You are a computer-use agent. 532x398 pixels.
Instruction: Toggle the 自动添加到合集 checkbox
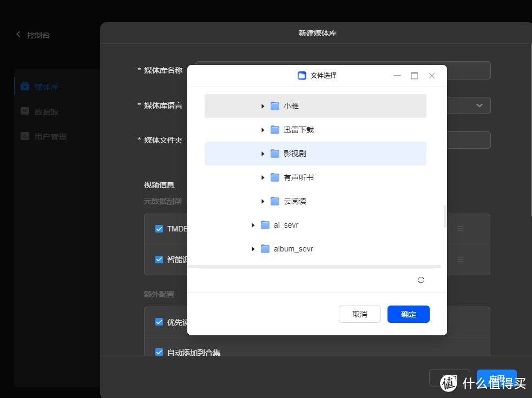(x=159, y=352)
